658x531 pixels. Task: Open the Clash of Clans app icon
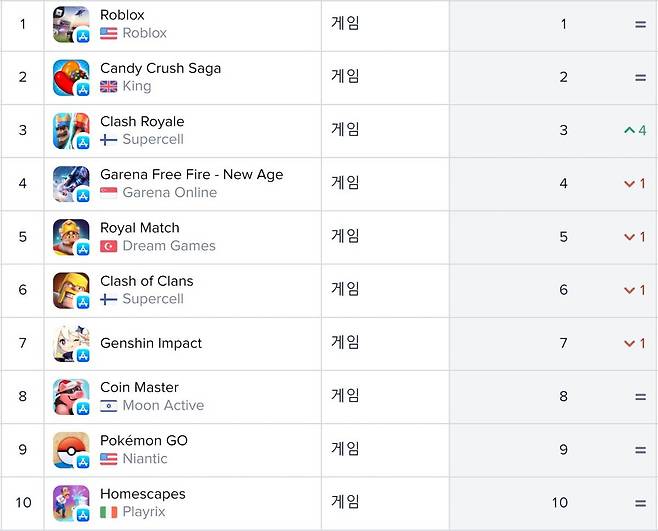pyautogui.click(x=71, y=290)
